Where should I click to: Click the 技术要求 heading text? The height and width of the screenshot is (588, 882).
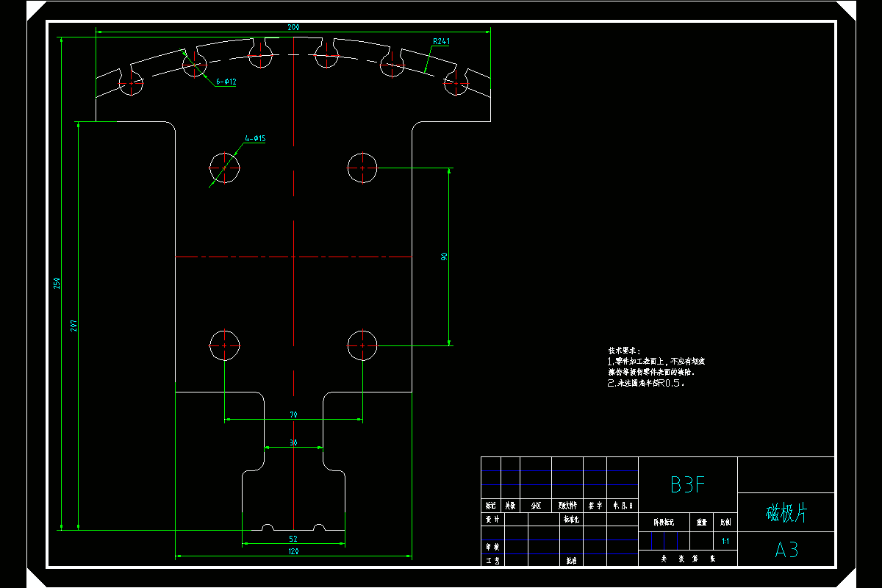click(623, 351)
